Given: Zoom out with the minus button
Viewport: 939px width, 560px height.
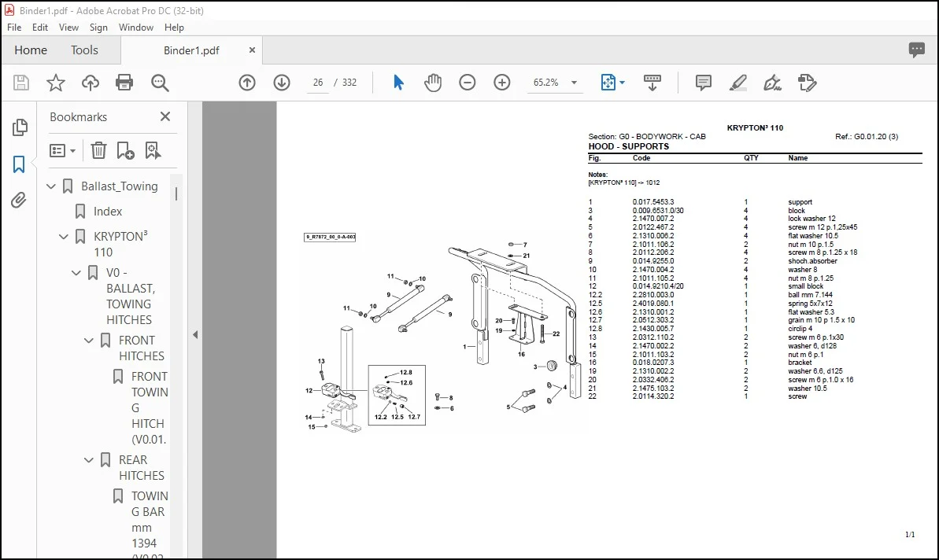Looking at the screenshot, I should (467, 83).
